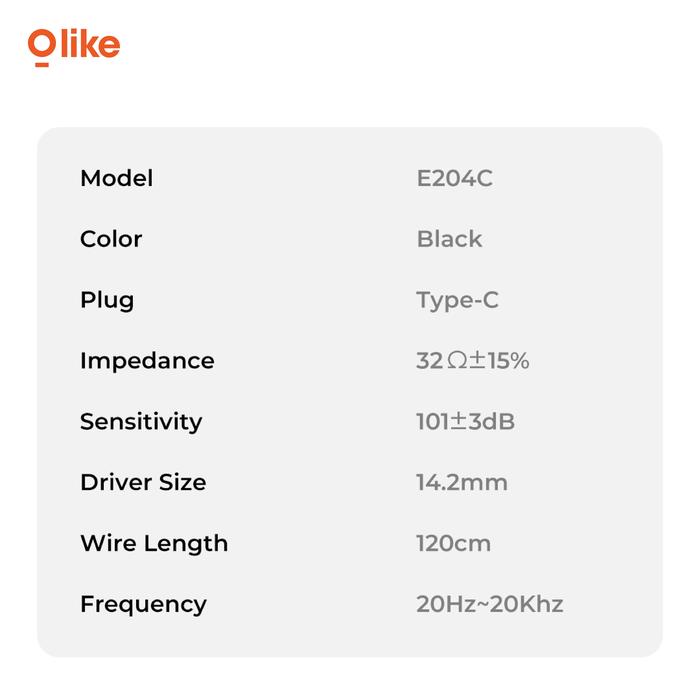Click the 20Hz lower frequency text
The height and width of the screenshot is (700, 700).
coord(442,604)
